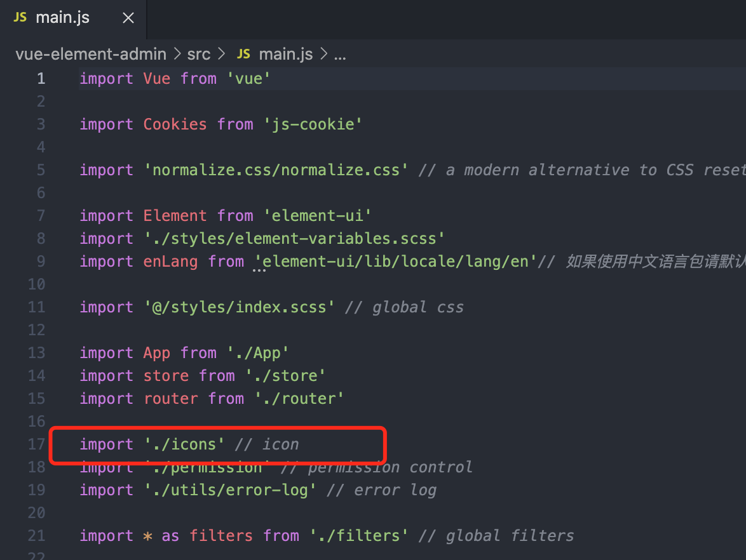Open the breadcrumb ellipsis symbol list

[340, 56]
